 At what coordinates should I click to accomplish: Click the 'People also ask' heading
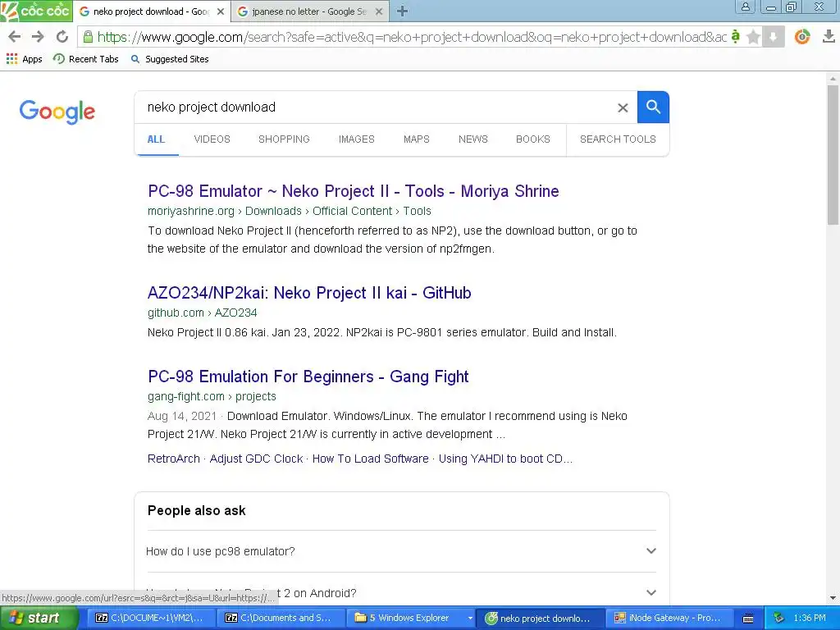(x=197, y=510)
